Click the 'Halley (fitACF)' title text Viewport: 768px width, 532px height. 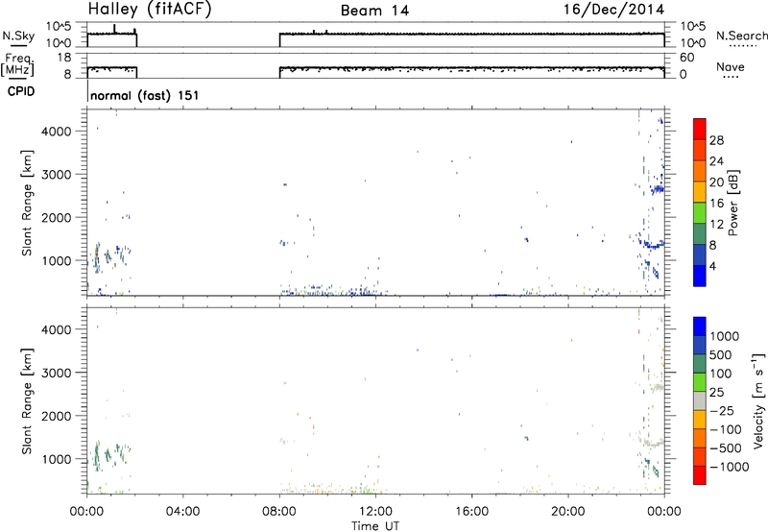click(x=150, y=10)
